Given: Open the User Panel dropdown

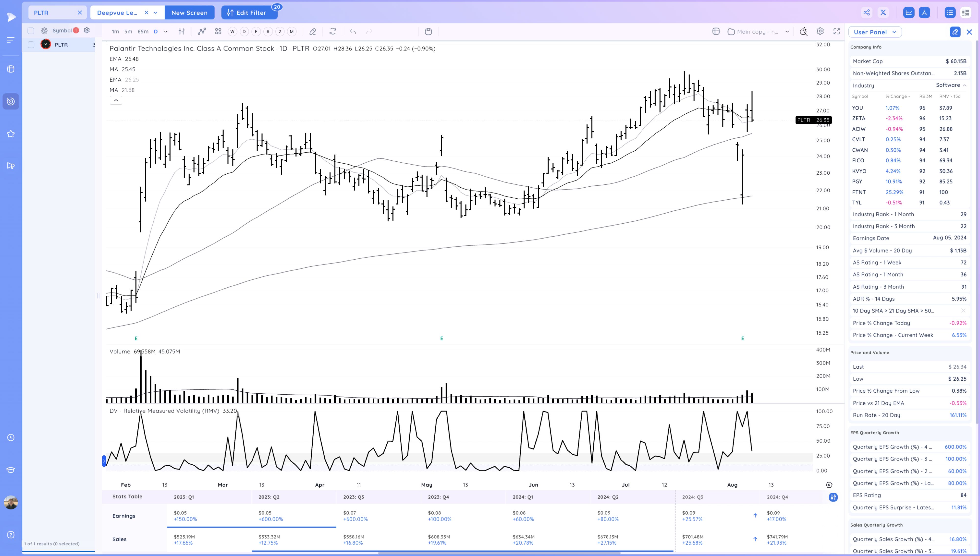Looking at the screenshot, I should [x=875, y=32].
